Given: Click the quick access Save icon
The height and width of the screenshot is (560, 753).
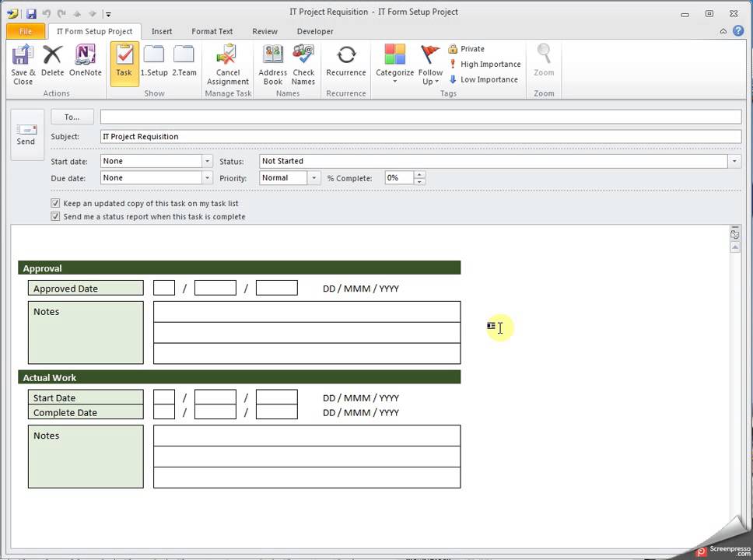Looking at the screenshot, I should click(x=31, y=13).
